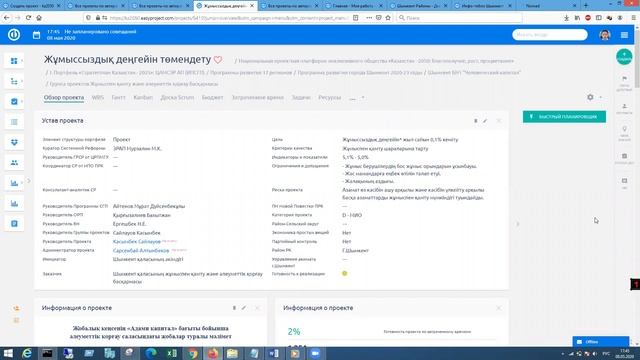Screen dimensions: 640x360
Task: Open the calendar icon in blue header
Action: (x=36, y=35)
